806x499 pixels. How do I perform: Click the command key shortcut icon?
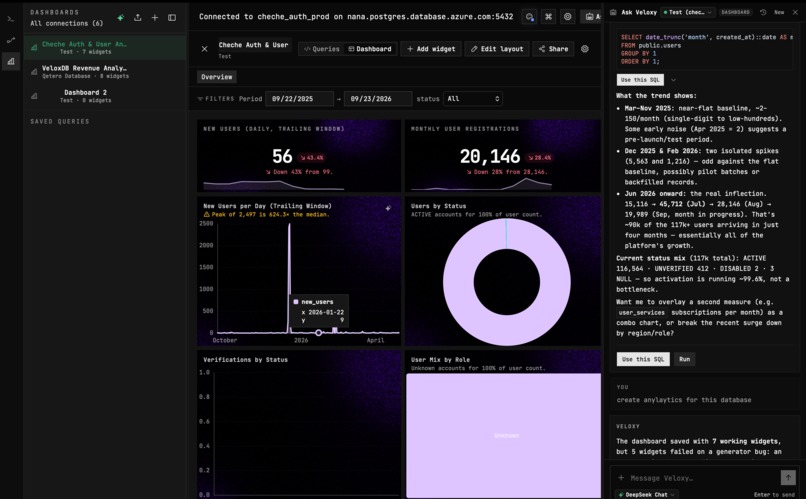click(548, 16)
